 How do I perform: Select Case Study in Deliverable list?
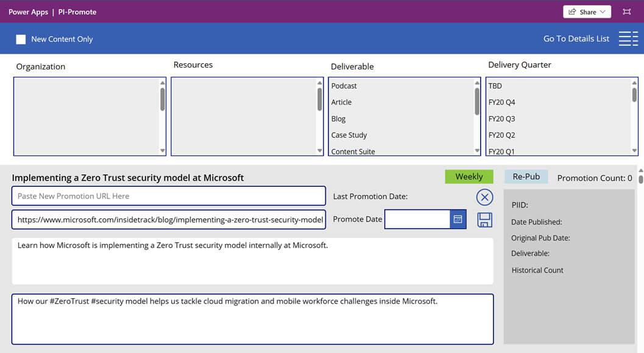[x=349, y=135]
